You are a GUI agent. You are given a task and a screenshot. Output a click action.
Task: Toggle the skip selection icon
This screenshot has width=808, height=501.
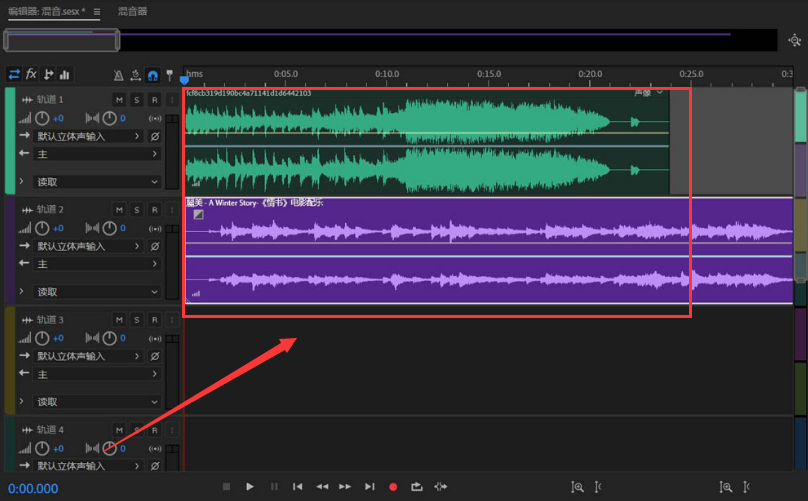[441, 487]
